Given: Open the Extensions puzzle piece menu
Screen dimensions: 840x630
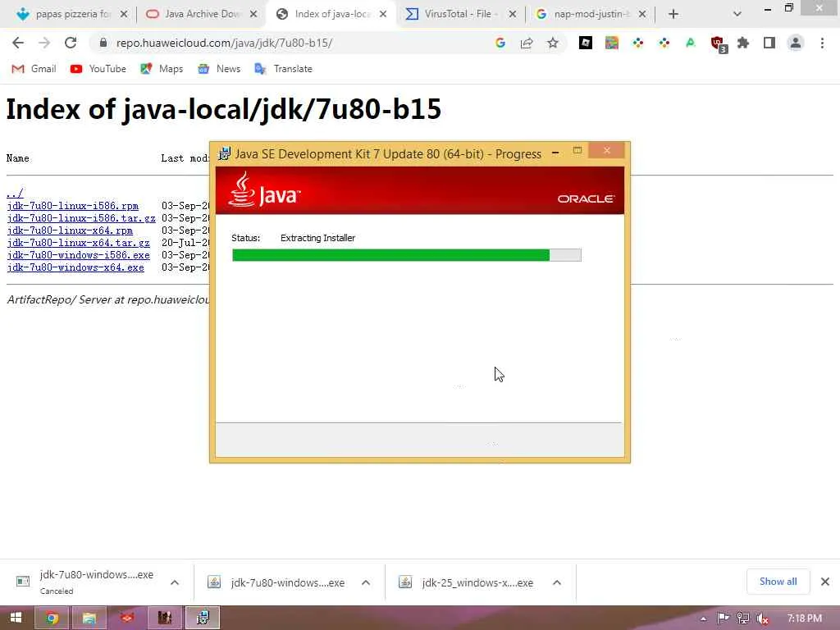Looking at the screenshot, I should [x=743, y=43].
